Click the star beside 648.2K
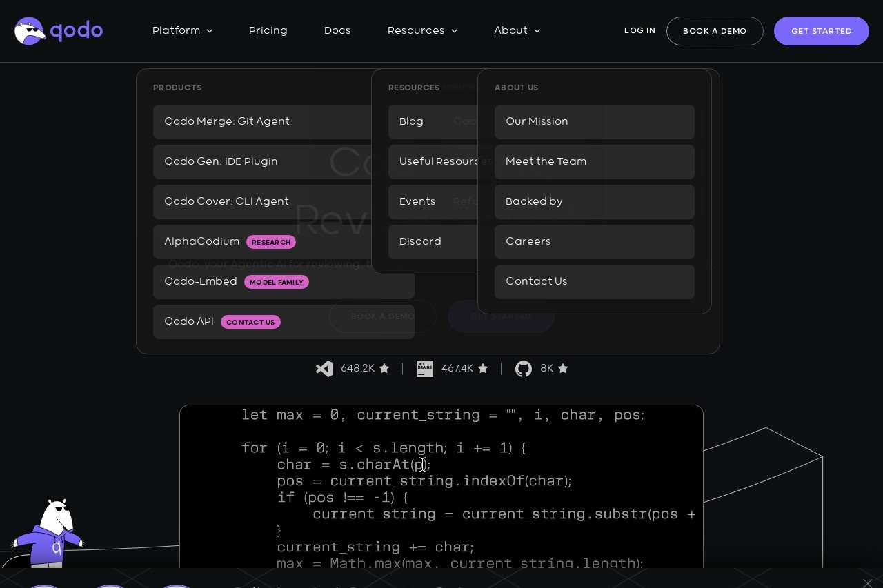The width and height of the screenshot is (883, 588). [384, 369]
